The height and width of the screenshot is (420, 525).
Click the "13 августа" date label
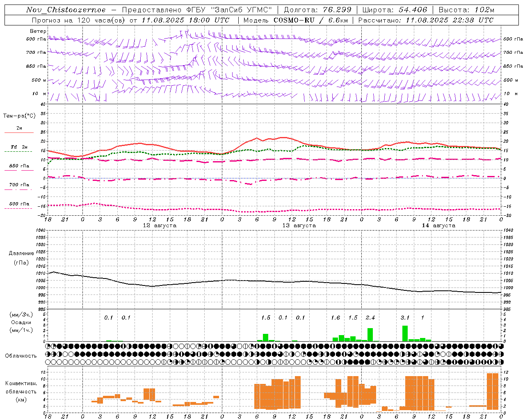[299, 226]
